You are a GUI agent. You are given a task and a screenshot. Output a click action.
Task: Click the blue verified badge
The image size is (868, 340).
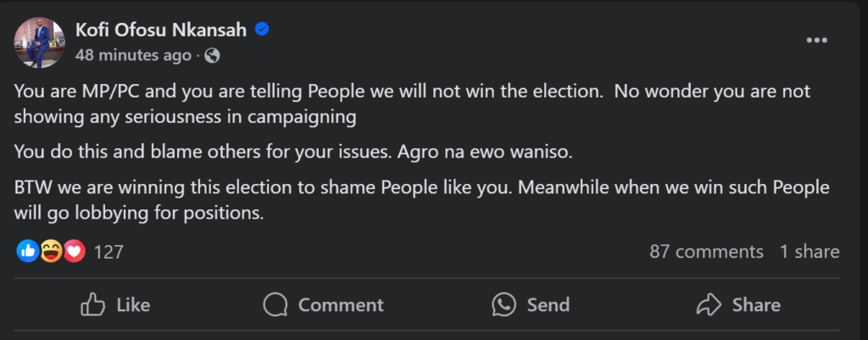(262, 31)
